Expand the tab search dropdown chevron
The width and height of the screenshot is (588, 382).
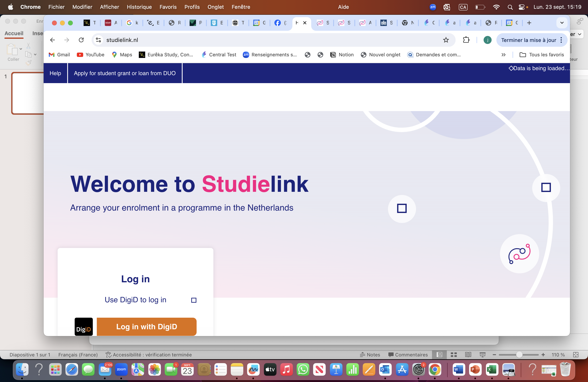(x=562, y=23)
